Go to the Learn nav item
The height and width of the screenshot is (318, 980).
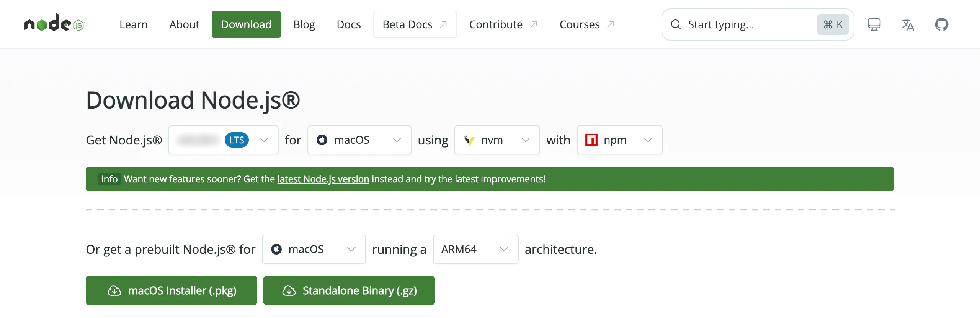click(x=134, y=24)
